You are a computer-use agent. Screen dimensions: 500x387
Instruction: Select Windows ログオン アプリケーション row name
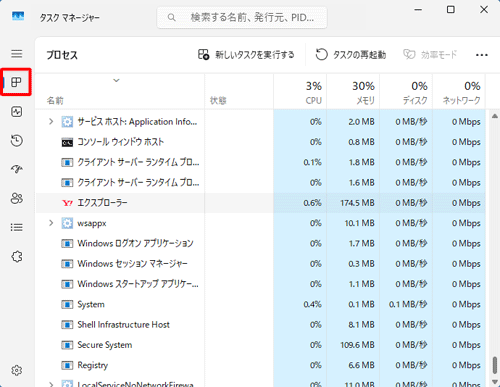tap(135, 244)
